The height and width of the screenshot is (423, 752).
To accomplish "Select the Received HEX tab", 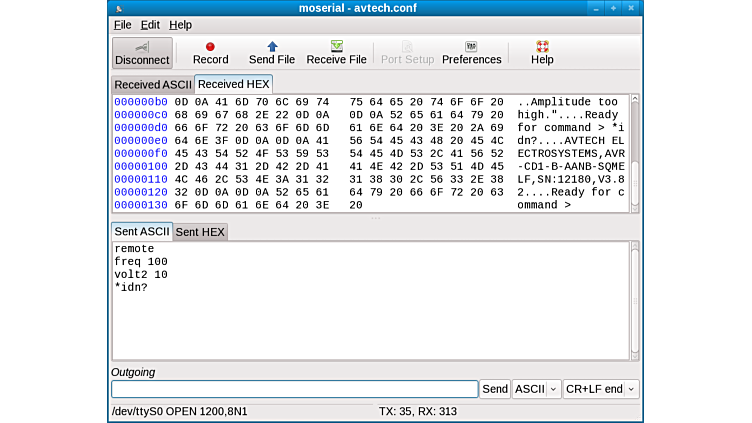I will click(233, 84).
